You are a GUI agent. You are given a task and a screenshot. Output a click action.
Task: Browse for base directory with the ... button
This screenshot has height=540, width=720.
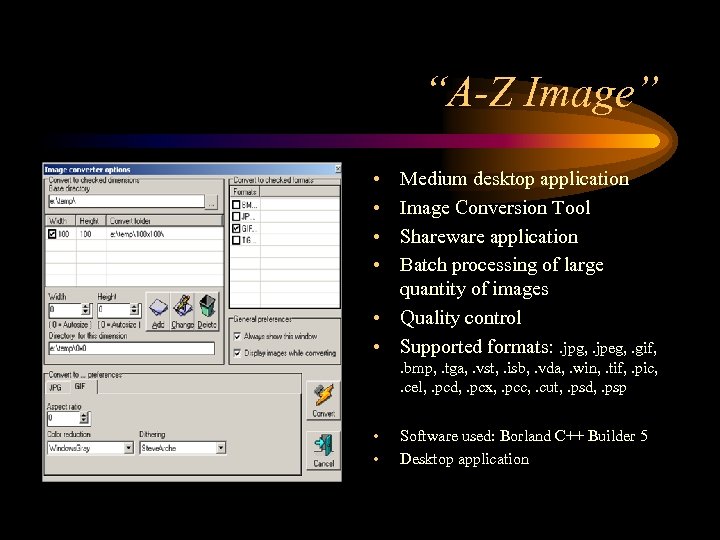211,202
